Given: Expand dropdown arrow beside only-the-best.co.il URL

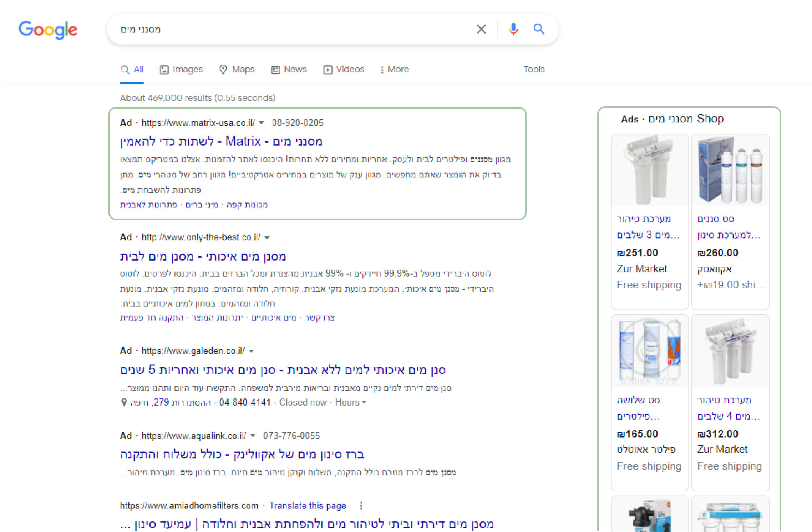Looking at the screenshot, I should (267, 237).
